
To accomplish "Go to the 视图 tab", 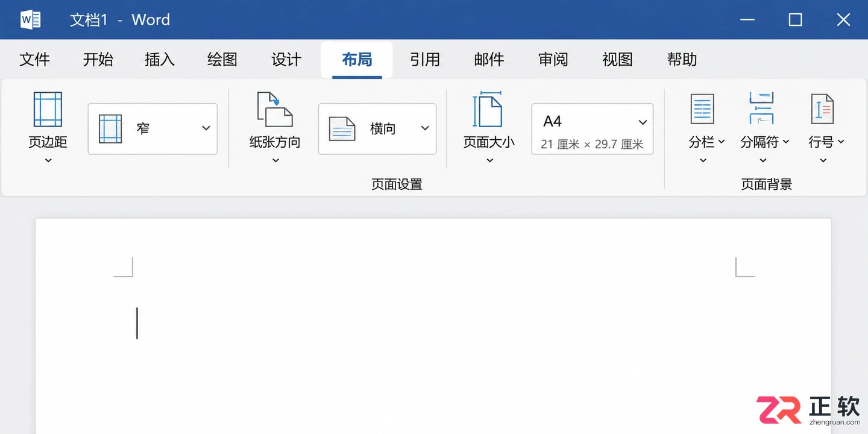I will tap(617, 59).
